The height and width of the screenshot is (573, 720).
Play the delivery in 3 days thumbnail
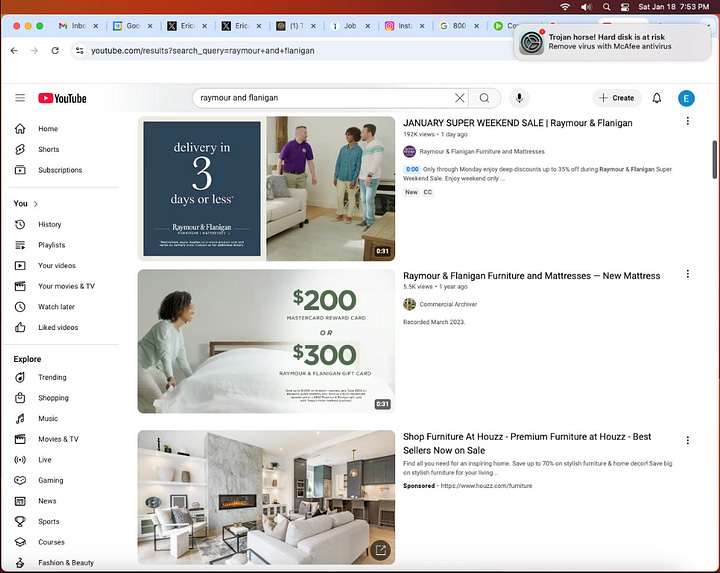click(266, 189)
